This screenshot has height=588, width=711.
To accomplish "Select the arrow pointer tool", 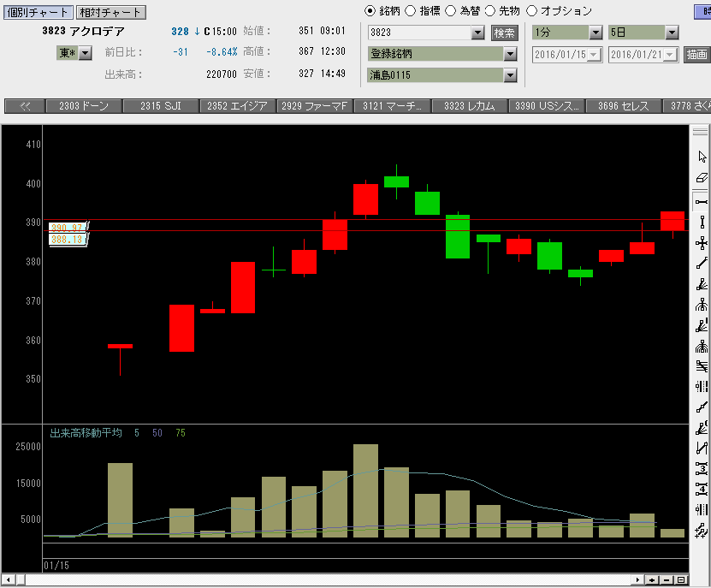I will (702, 157).
